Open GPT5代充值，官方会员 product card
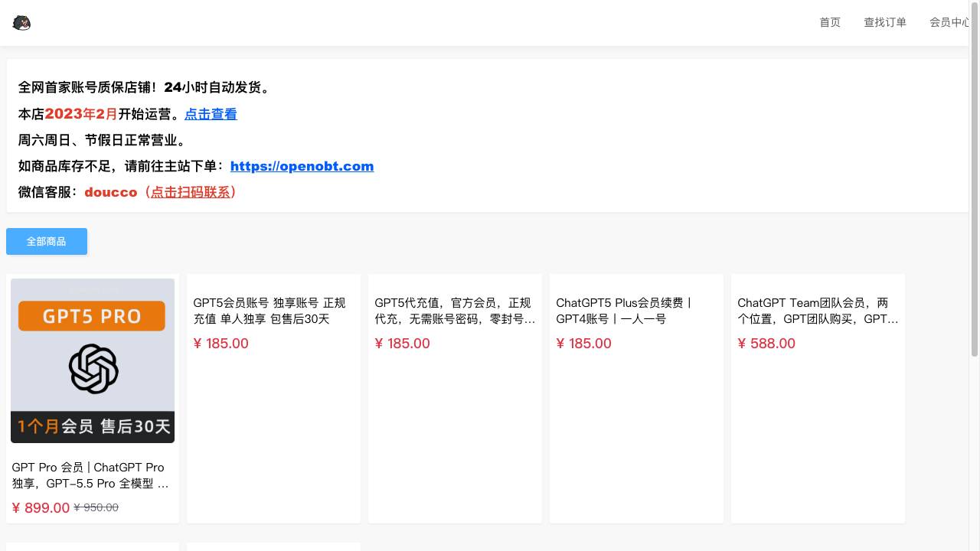The height and width of the screenshot is (551, 980). coord(455,399)
